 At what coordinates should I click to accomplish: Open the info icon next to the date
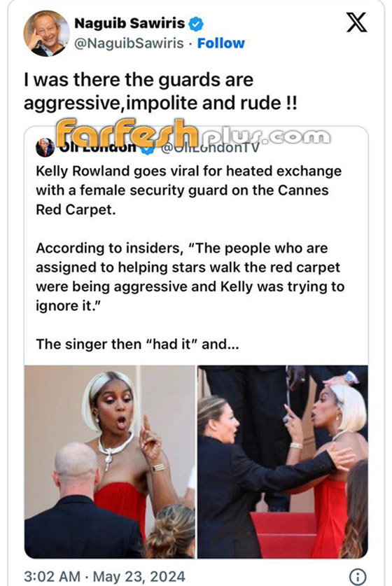pyautogui.click(x=357, y=576)
